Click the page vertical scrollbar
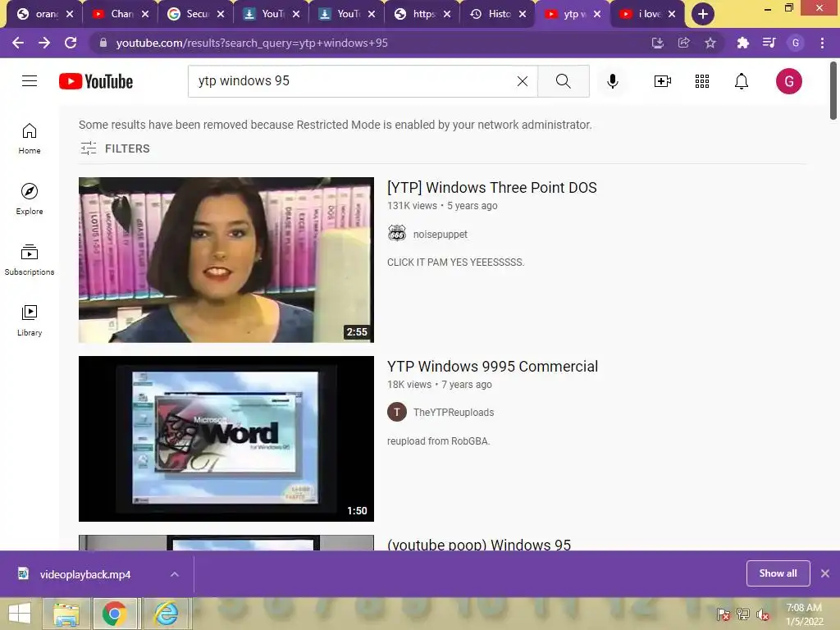Viewport: 840px width, 630px height. [833, 91]
